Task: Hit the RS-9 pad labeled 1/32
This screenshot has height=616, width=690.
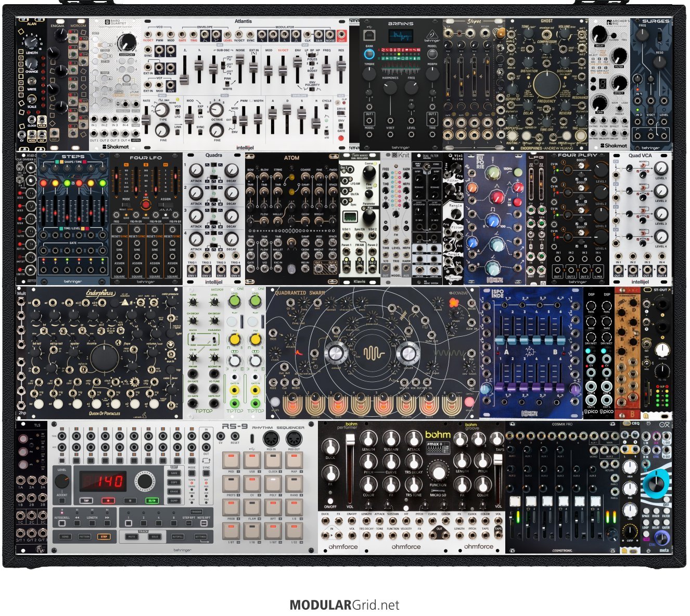Action: coord(294,530)
